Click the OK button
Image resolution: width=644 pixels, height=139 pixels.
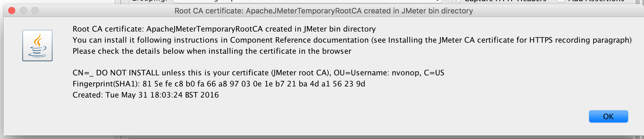[608, 117]
